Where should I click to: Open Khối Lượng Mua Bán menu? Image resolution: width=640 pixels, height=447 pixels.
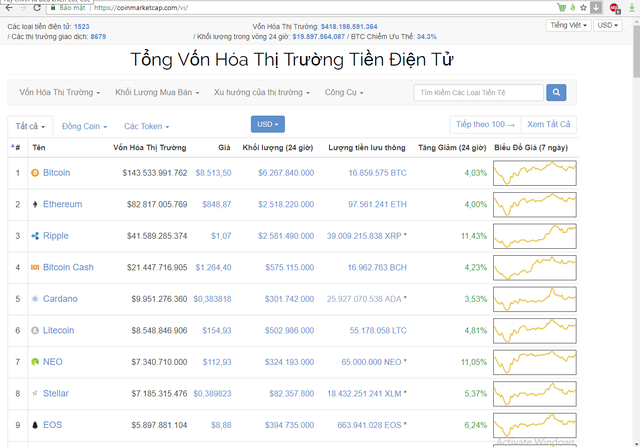pyautogui.click(x=157, y=92)
